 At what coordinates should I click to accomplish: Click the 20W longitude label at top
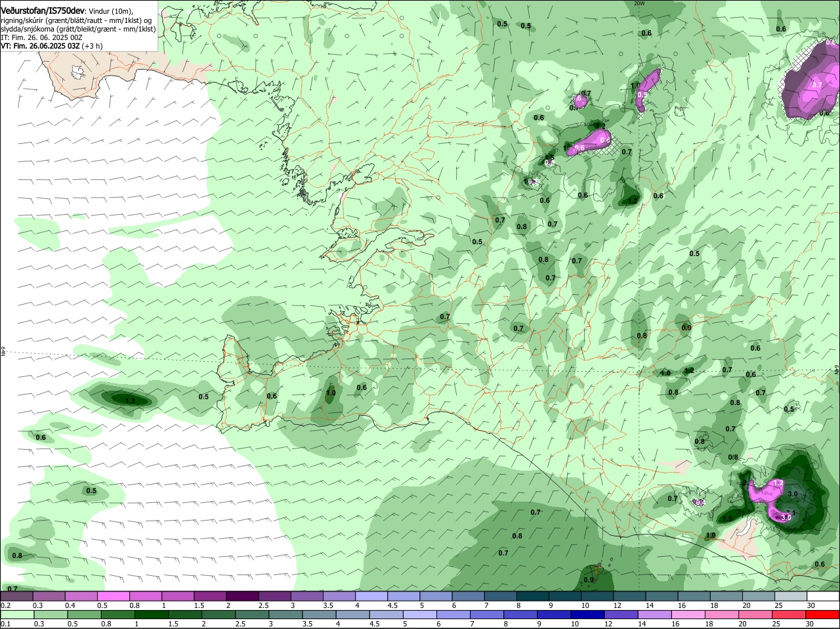[x=640, y=3]
